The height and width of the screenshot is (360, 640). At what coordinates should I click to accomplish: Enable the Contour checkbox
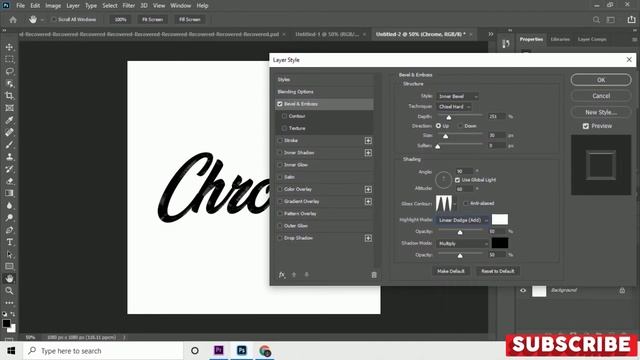[284, 116]
